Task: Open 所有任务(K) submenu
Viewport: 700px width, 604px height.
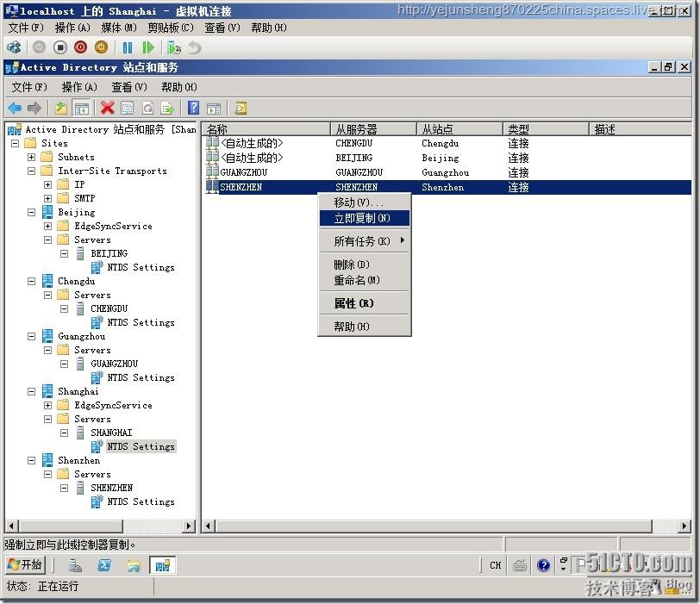Action: click(365, 241)
